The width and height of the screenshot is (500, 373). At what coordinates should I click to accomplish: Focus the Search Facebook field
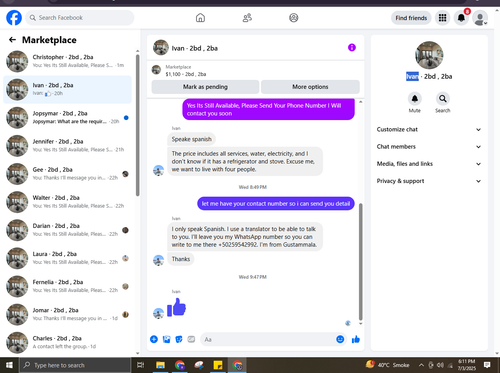click(x=80, y=18)
